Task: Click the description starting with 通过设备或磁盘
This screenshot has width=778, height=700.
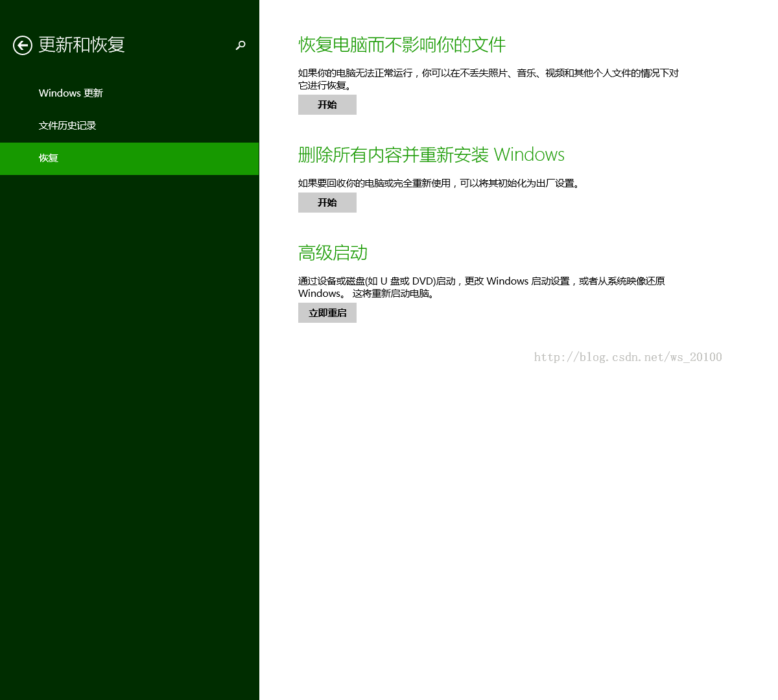Action: (x=482, y=287)
